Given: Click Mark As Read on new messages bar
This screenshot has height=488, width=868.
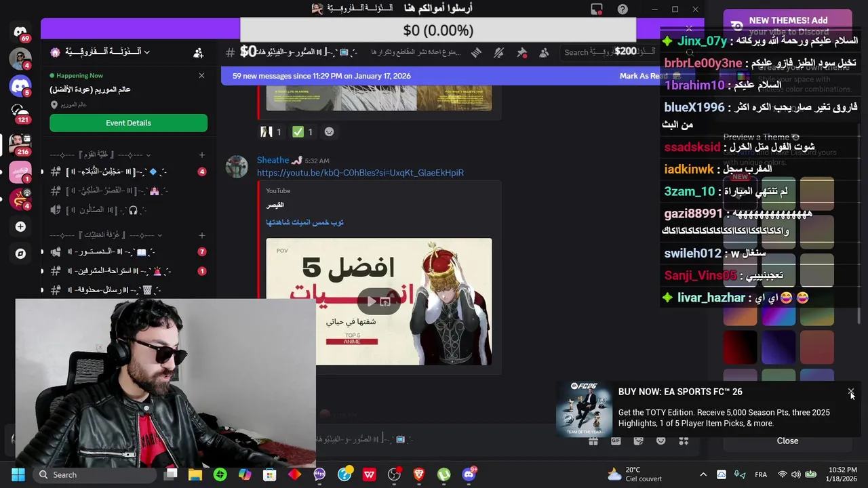Looking at the screenshot, I should [x=644, y=76].
